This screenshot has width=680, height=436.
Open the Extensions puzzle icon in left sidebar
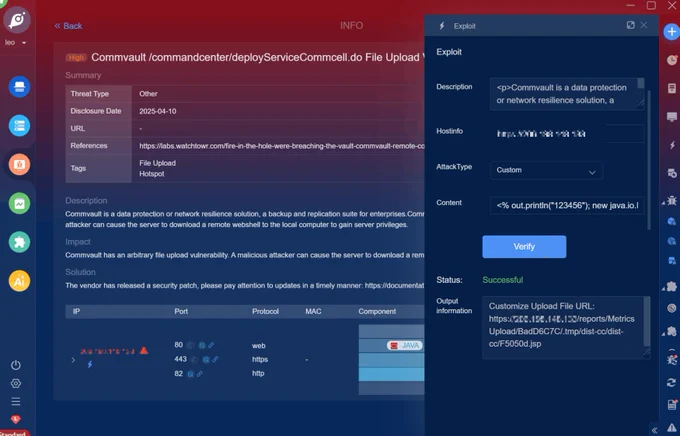point(20,242)
